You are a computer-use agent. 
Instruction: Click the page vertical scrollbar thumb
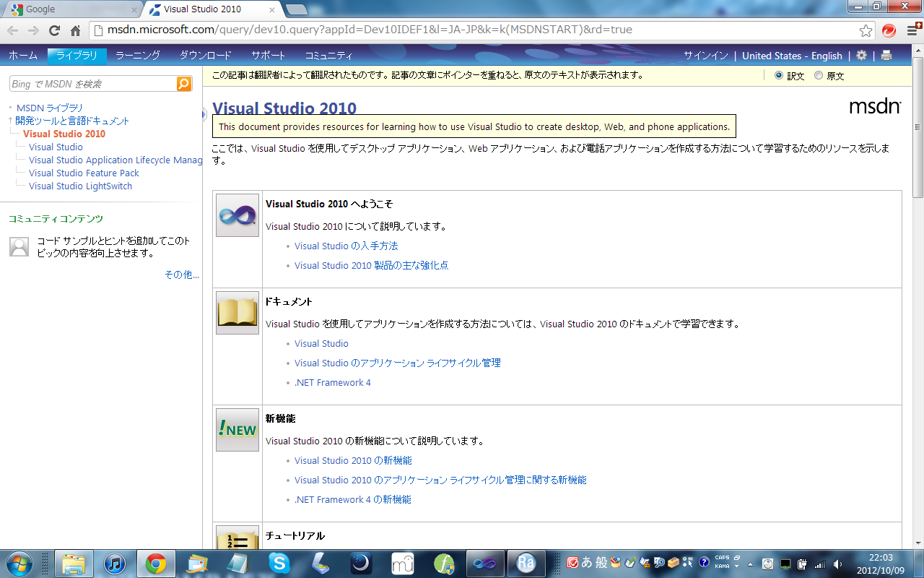click(x=918, y=128)
